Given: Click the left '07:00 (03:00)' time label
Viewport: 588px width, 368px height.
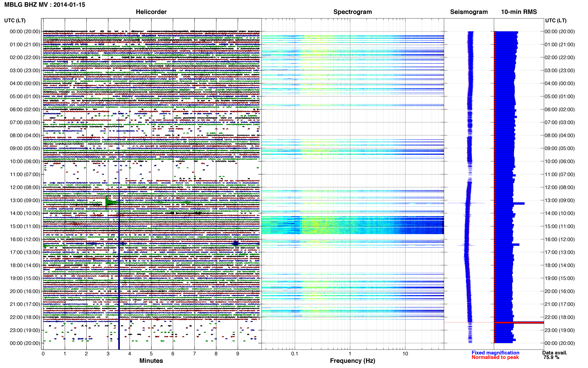Looking at the screenshot, I should (x=25, y=122).
